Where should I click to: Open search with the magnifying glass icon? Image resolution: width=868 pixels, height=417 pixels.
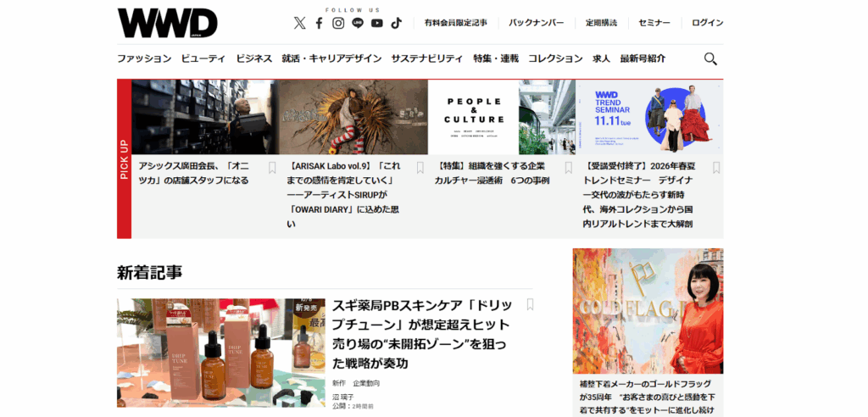[710, 58]
